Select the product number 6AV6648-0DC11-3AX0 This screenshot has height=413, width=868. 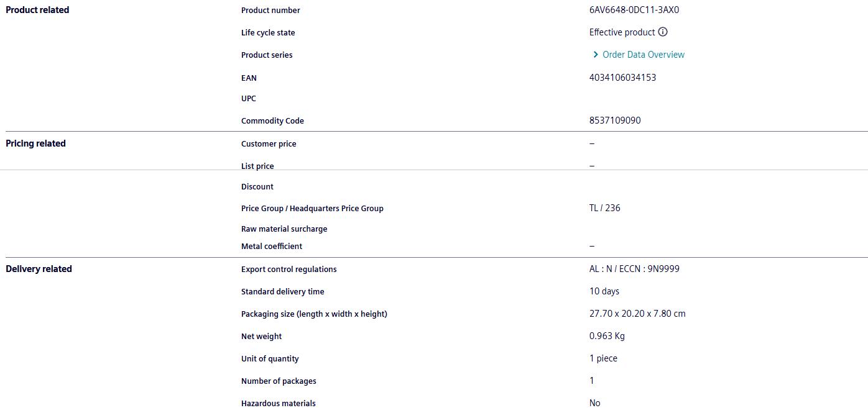coord(634,10)
